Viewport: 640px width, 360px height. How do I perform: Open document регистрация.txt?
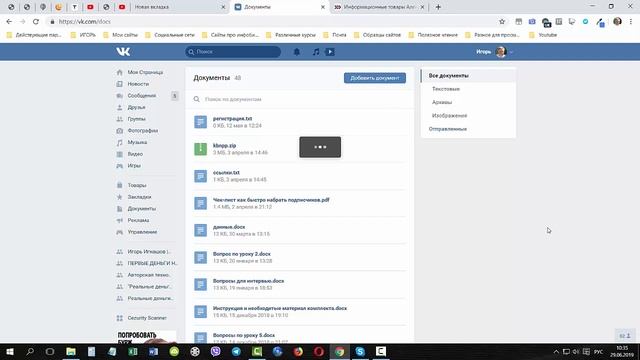(x=232, y=119)
